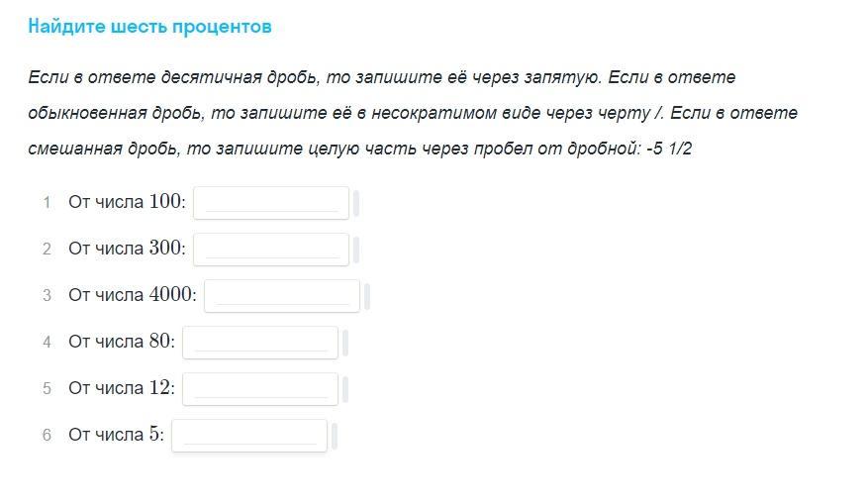Click the grey marker beside the 100 field
Image resolution: width=868 pixels, height=504 pixels.
point(356,204)
